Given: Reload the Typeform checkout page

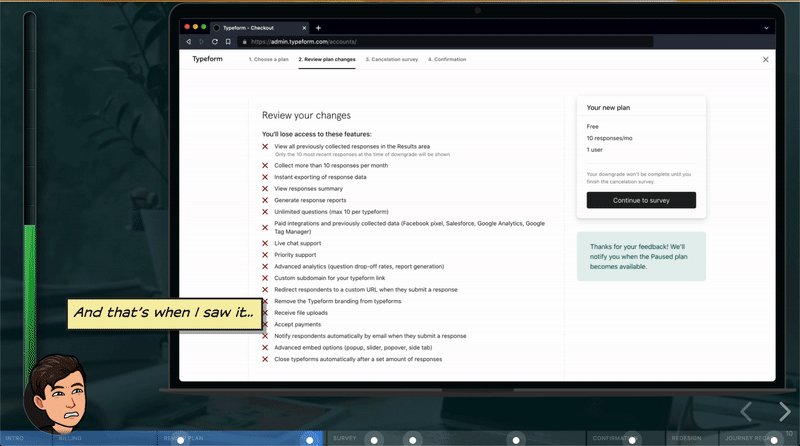Looking at the screenshot, I should pos(215,42).
